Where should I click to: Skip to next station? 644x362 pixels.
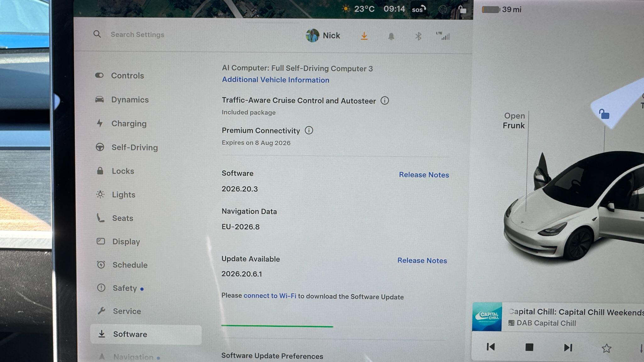click(x=568, y=348)
